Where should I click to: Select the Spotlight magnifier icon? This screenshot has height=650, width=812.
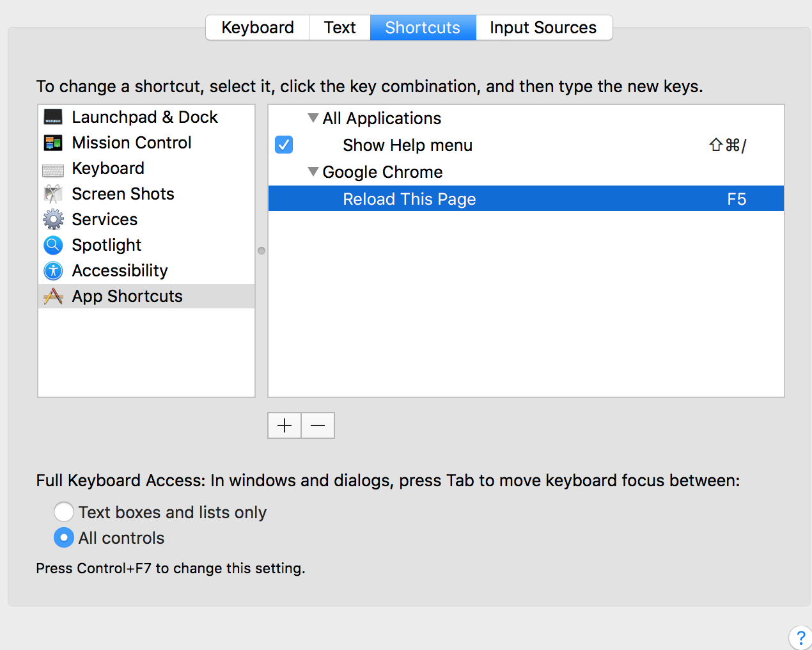point(53,245)
